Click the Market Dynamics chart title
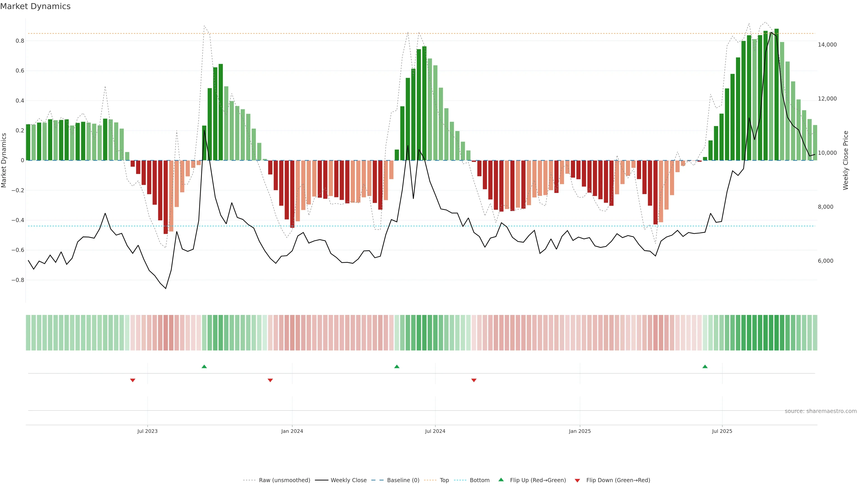Screen dimensions: 868x488 click(35, 6)
